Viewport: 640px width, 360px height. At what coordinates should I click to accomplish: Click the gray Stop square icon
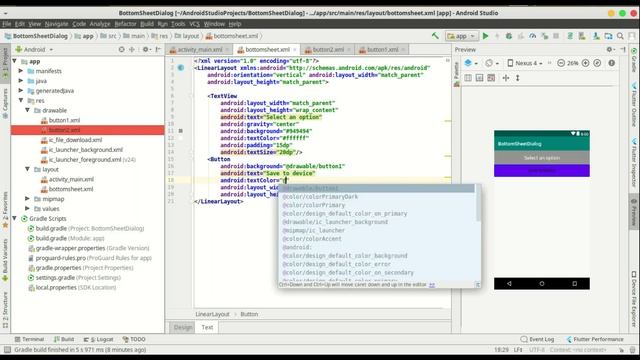coord(556,36)
